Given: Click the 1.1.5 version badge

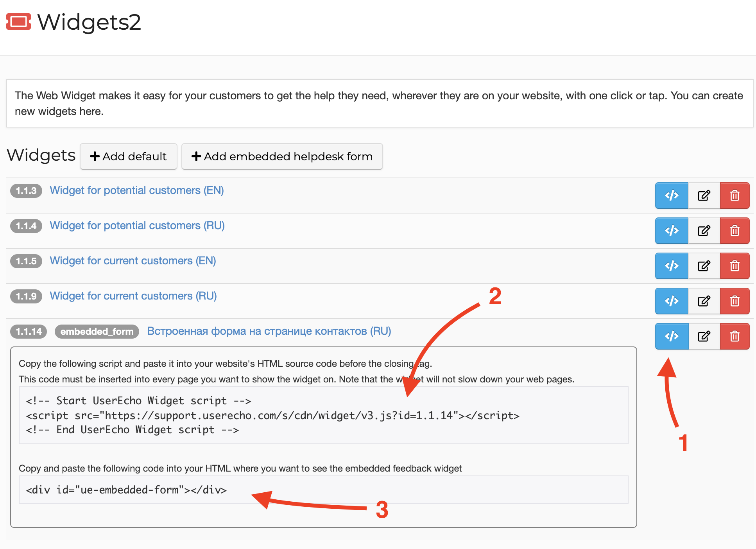Looking at the screenshot, I should click(26, 261).
